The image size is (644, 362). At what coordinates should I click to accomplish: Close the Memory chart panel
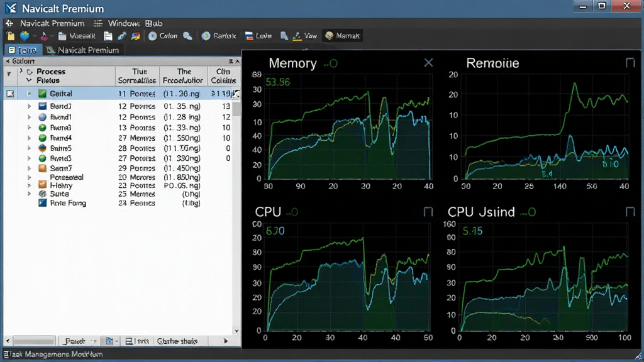(x=428, y=62)
